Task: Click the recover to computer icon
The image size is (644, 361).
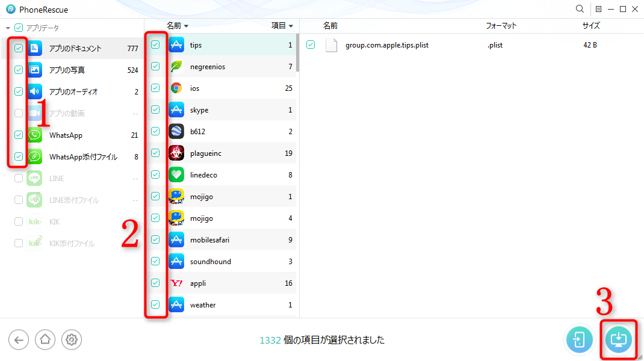Action: pyautogui.click(x=619, y=340)
